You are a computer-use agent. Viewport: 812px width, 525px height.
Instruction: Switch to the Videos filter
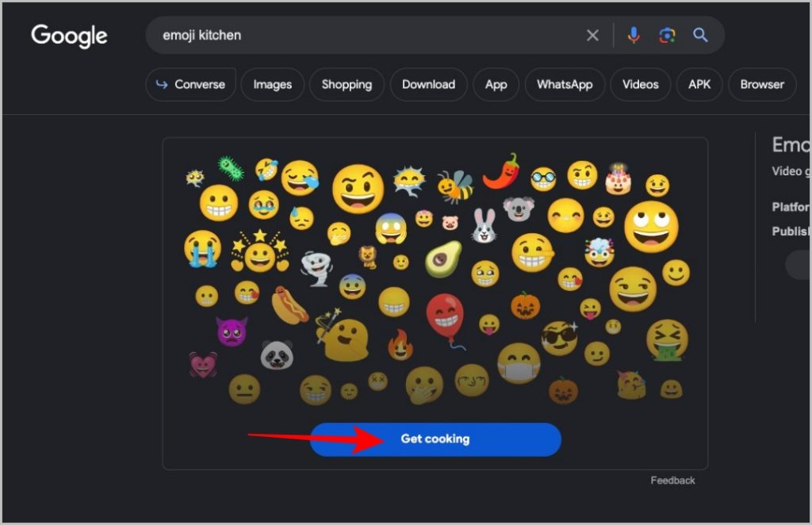[640, 84]
